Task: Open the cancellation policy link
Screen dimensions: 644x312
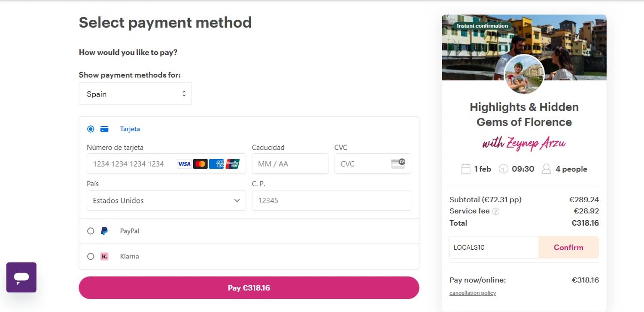Action: [472, 293]
